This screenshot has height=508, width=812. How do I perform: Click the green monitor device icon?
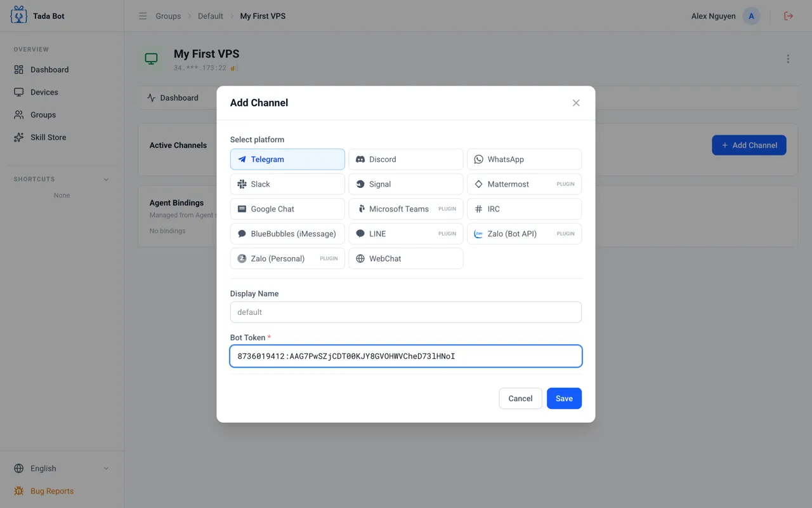point(151,59)
